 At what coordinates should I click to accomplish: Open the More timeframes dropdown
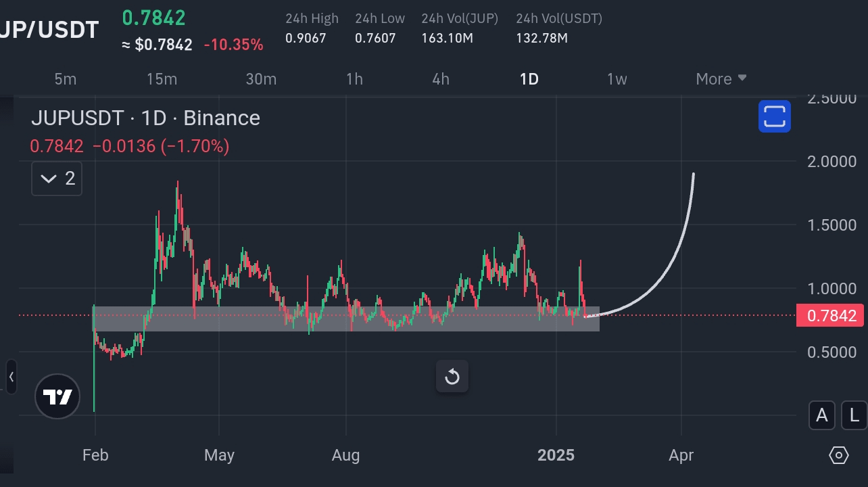pyautogui.click(x=721, y=78)
